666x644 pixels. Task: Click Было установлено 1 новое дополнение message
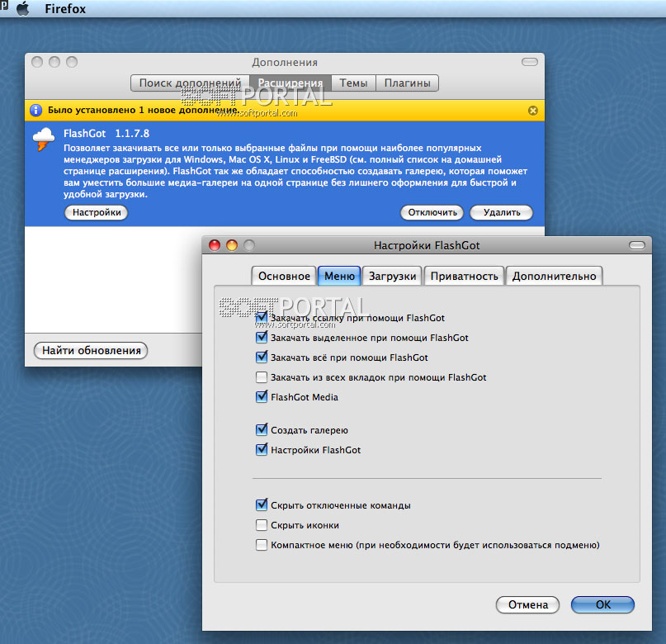[144, 111]
